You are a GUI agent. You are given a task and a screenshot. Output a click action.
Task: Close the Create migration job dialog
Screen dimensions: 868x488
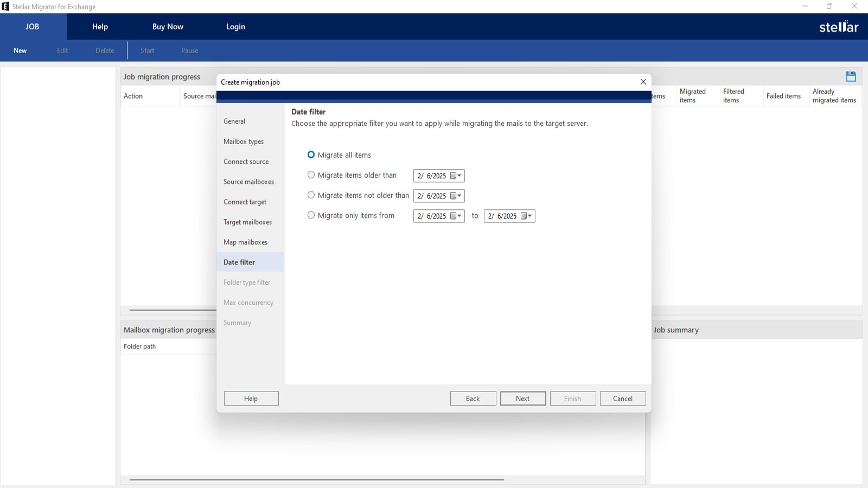tap(643, 82)
